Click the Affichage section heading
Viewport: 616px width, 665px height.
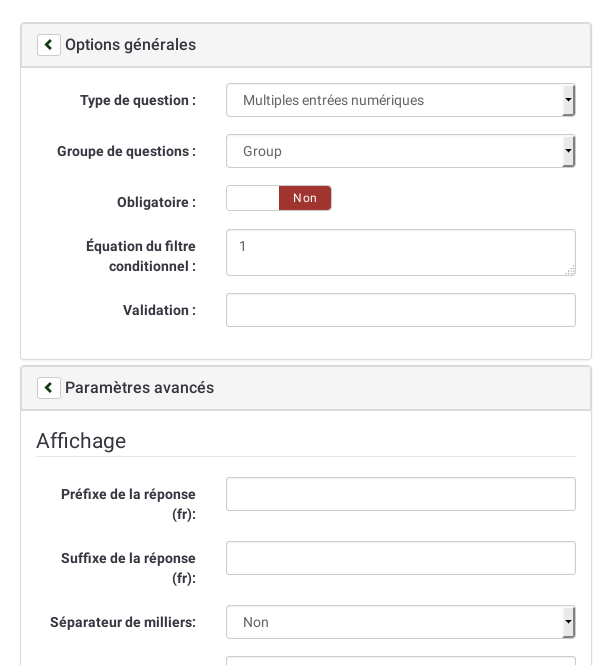point(81,441)
